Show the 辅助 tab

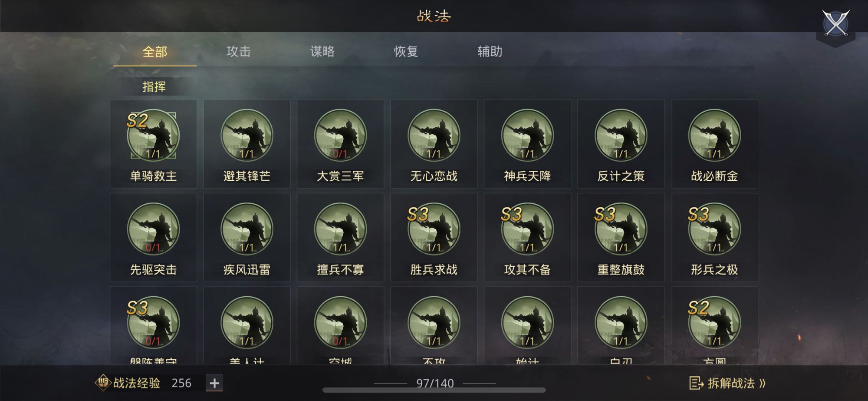click(490, 51)
